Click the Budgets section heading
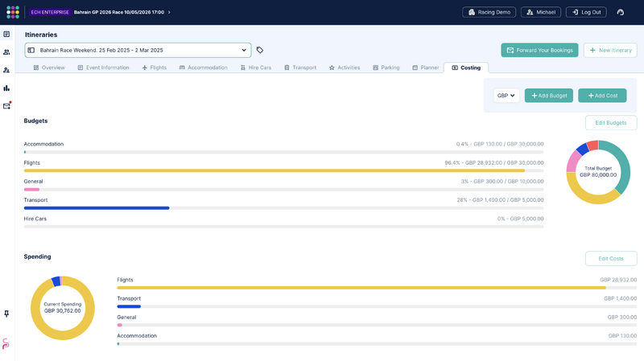644x361 pixels. point(35,121)
